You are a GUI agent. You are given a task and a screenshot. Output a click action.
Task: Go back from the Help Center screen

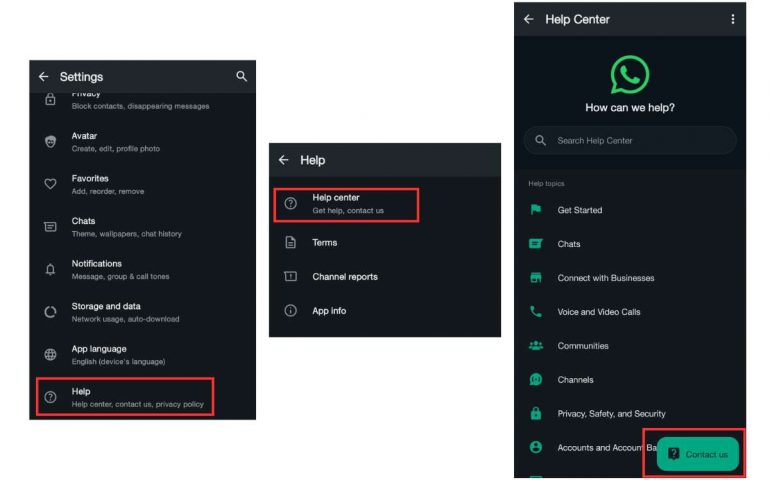528,19
